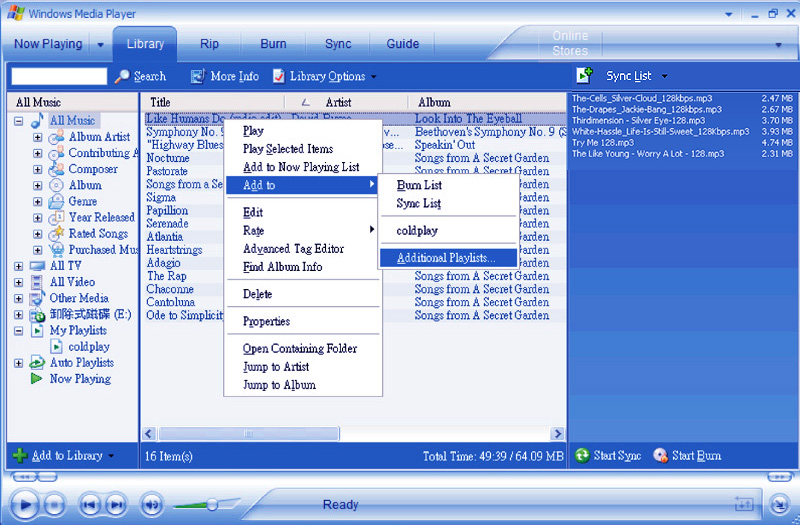Click the Auto Playlists icon
800x525 pixels.
[x=37, y=363]
